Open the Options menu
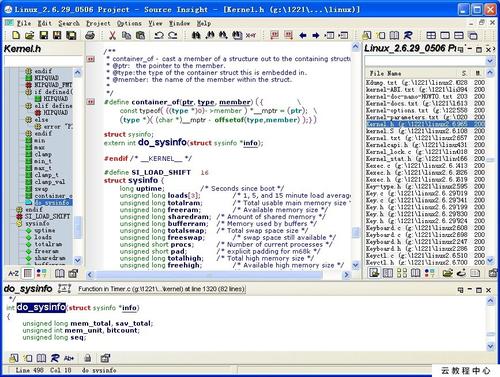 tap(129, 23)
